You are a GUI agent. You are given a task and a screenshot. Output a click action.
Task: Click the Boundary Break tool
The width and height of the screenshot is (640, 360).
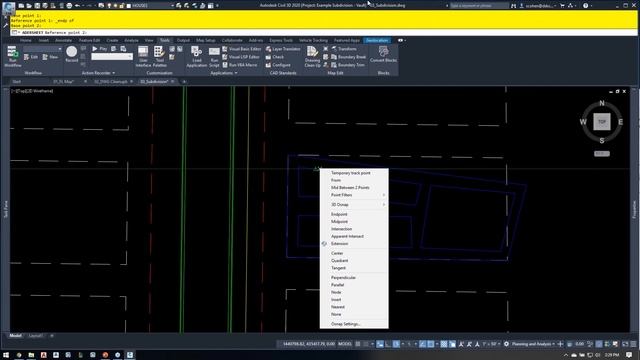[x=348, y=57]
